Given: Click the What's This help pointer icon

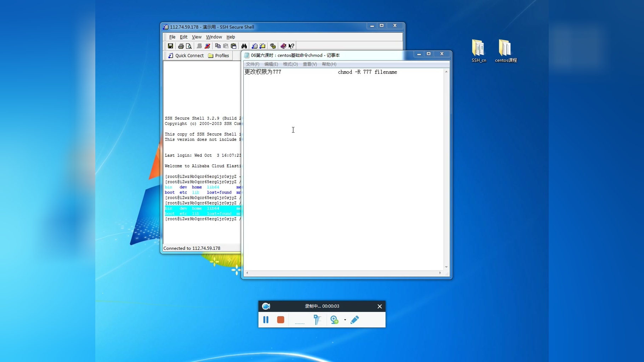Looking at the screenshot, I should [x=291, y=46].
